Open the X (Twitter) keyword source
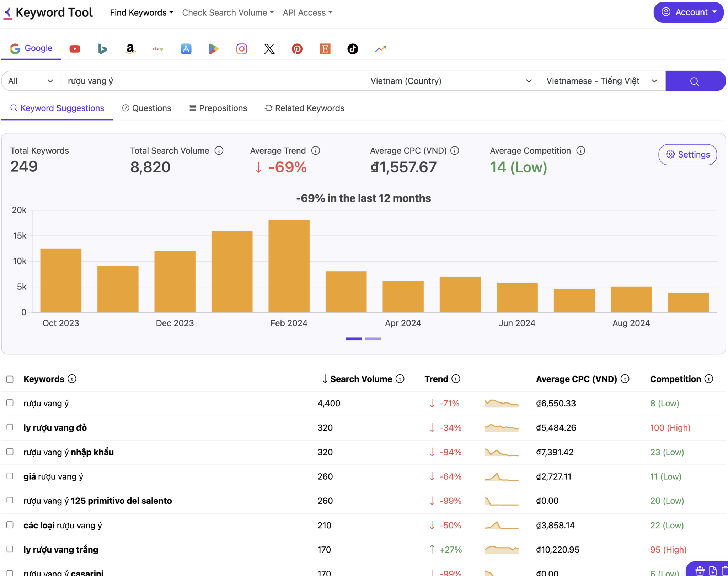 tap(269, 49)
